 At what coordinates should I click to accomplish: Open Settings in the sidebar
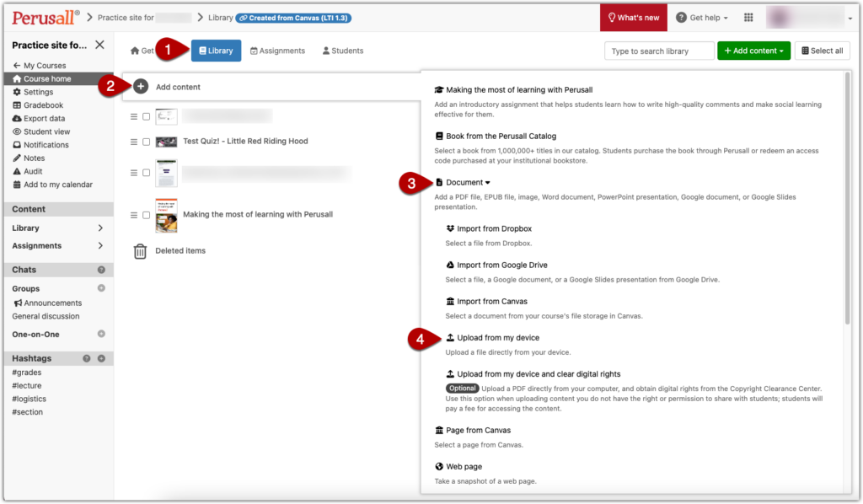pos(38,92)
